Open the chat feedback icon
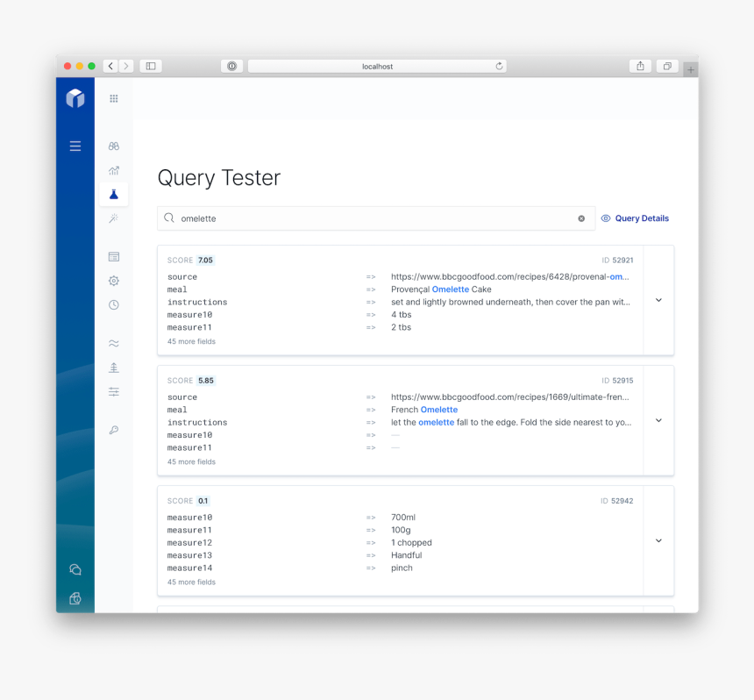Image resolution: width=754 pixels, height=700 pixels. [75, 569]
